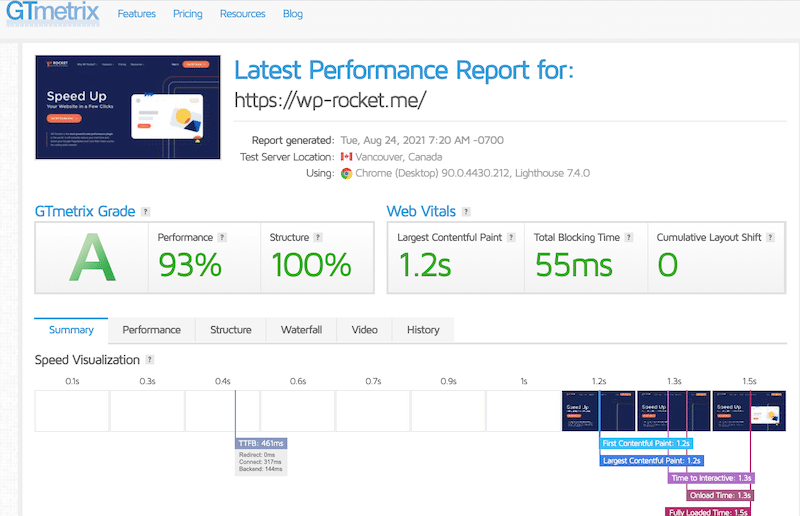800x516 pixels.
Task: Click the Connect: 317ms detail text
Action: tap(260, 462)
